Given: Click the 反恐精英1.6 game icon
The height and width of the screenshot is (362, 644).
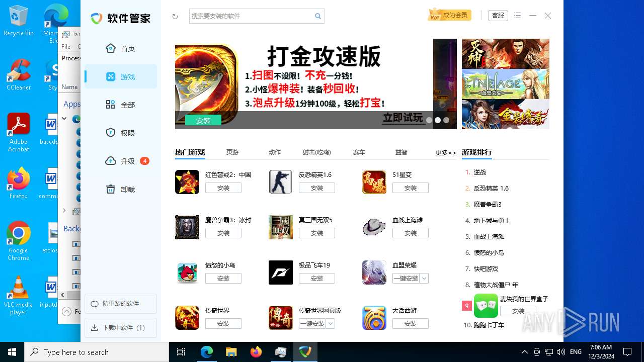Looking at the screenshot, I should (x=281, y=182).
